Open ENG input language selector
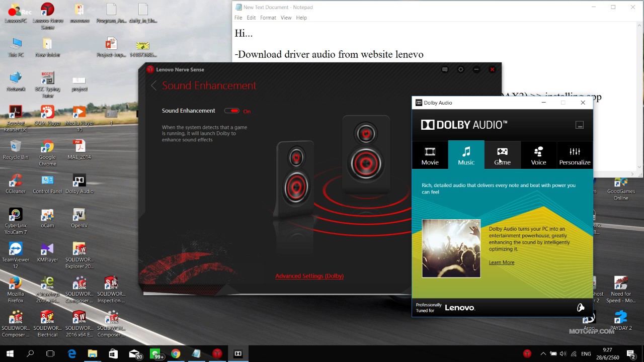This screenshot has height=362, width=644. point(586,354)
